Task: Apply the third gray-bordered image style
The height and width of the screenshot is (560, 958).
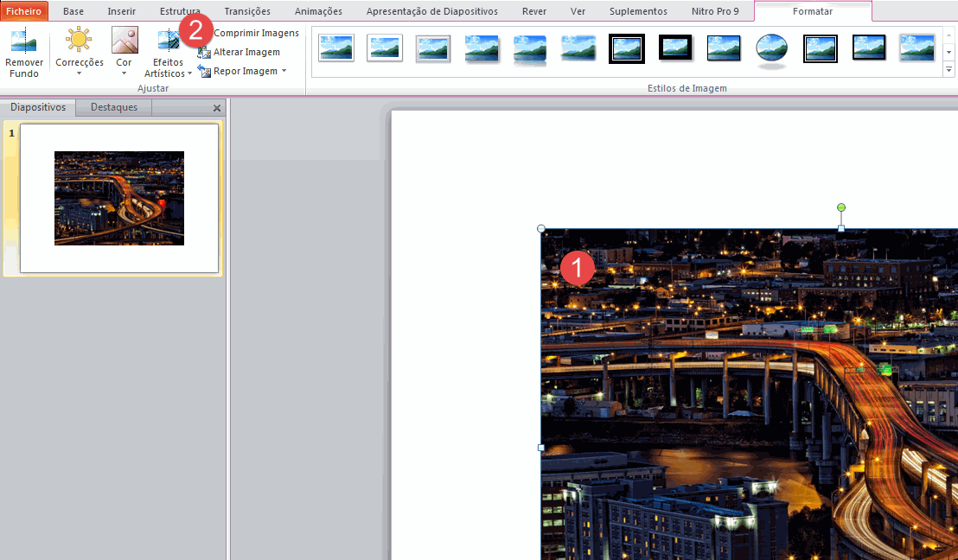Action: click(433, 48)
